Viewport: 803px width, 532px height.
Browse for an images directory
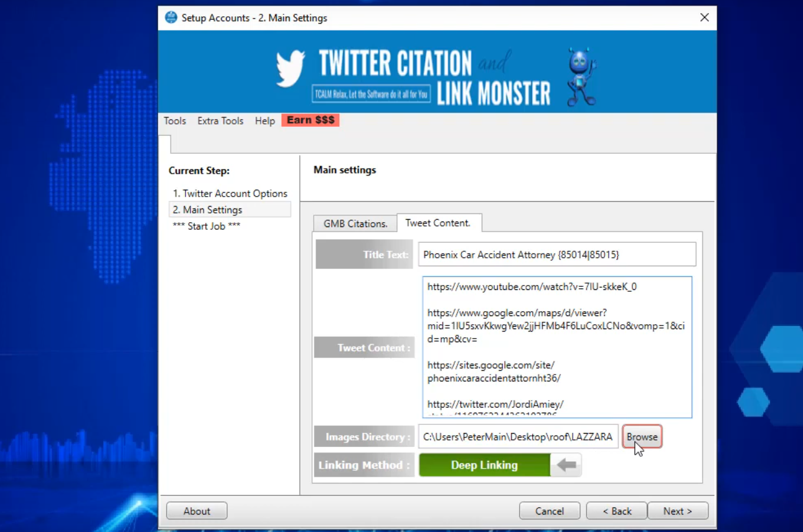click(x=642, y=437)
